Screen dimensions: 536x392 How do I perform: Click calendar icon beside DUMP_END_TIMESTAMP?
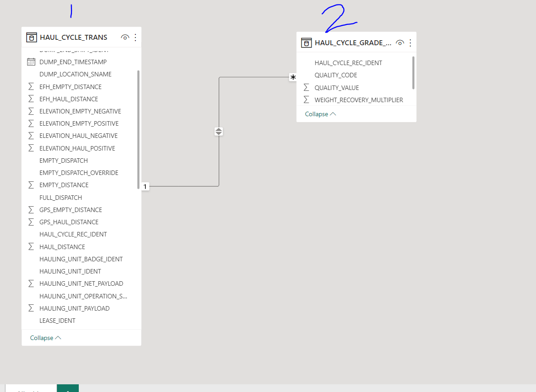[31, 62]
